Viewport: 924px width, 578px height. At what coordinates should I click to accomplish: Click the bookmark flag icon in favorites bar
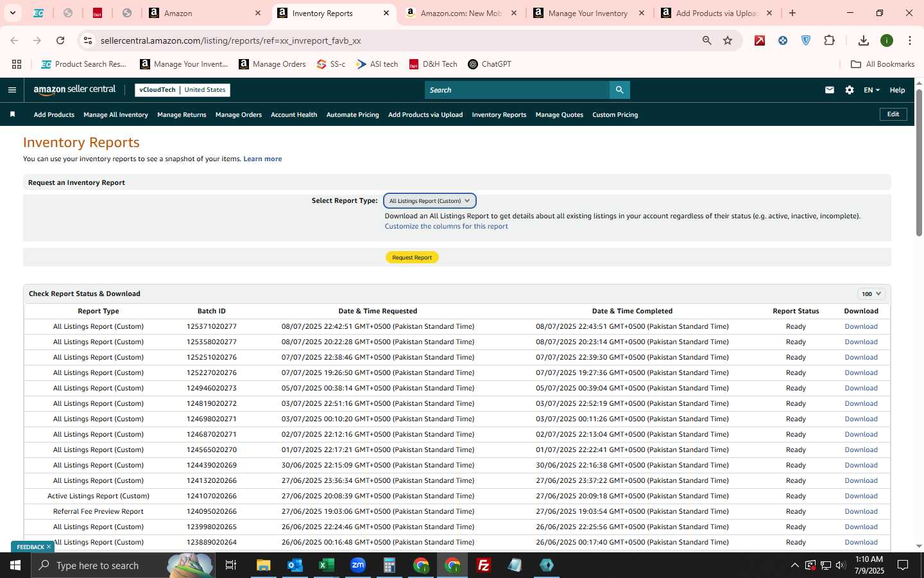(12, 114)
